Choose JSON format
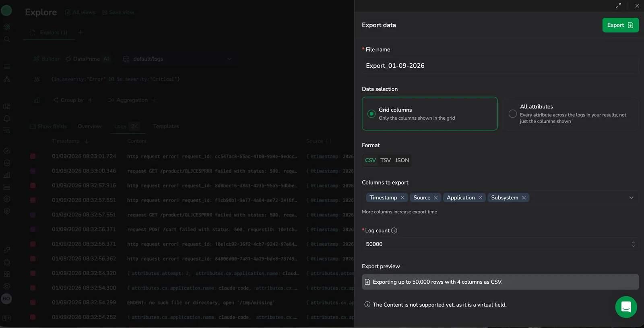This screenshot has height=328, width=644. [x=402, y=160]
